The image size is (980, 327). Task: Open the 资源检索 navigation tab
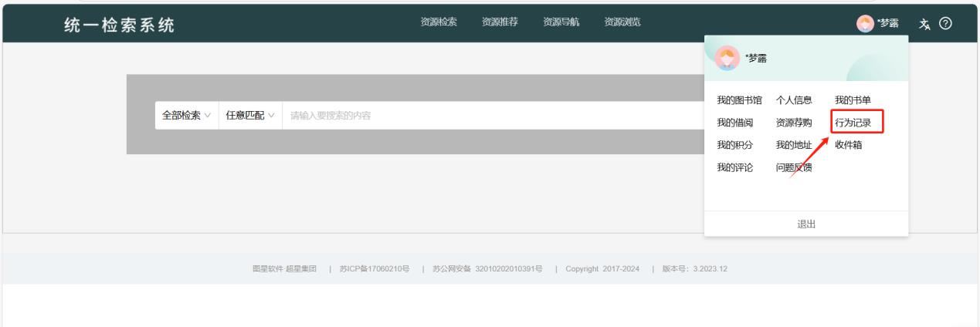click(439, 22)
